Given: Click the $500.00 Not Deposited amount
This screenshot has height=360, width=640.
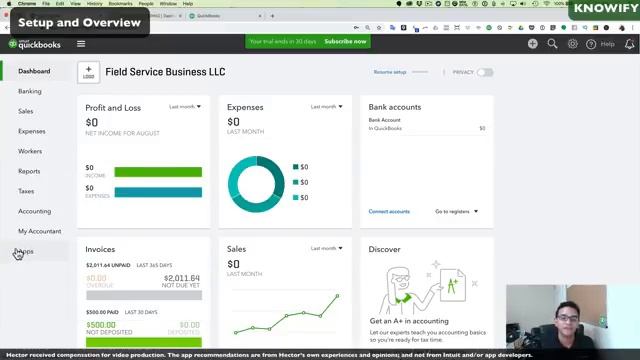Looking at the screenshot, I should tap(101, 325).
